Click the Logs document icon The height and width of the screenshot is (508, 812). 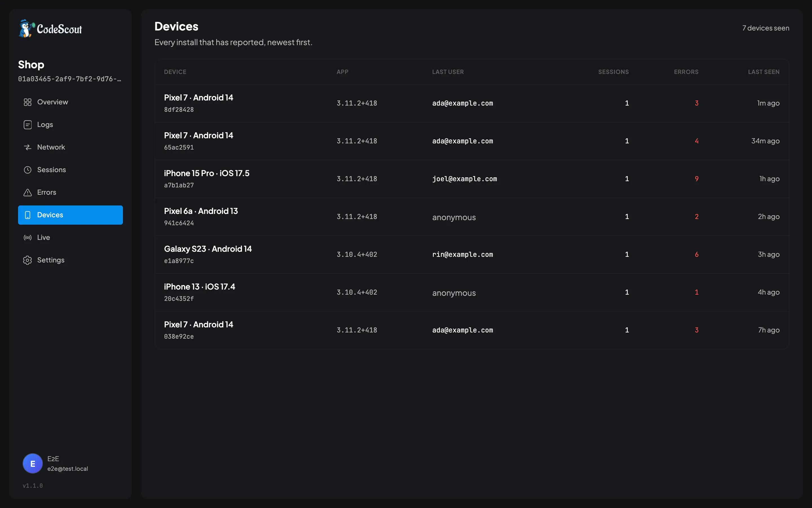tap(28, 125)
